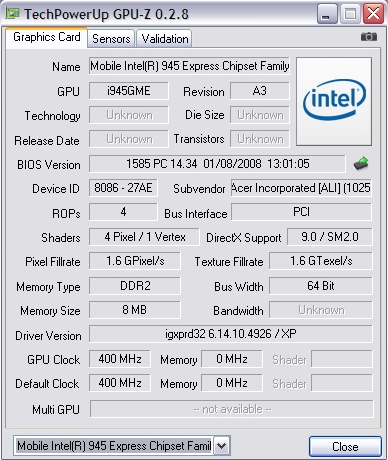Click the Close button
The width and height of the screenshot is (388, 460).
[x=345, y=446]
